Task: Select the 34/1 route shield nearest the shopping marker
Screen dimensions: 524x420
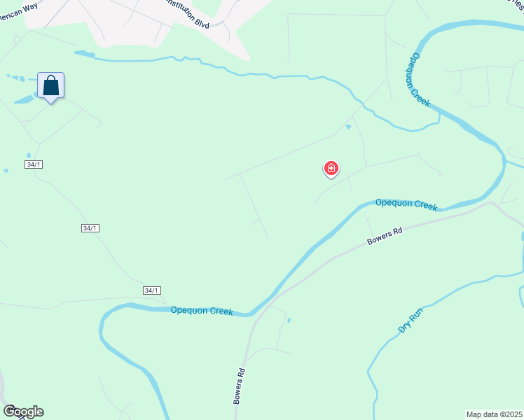Action: (34, 164)
